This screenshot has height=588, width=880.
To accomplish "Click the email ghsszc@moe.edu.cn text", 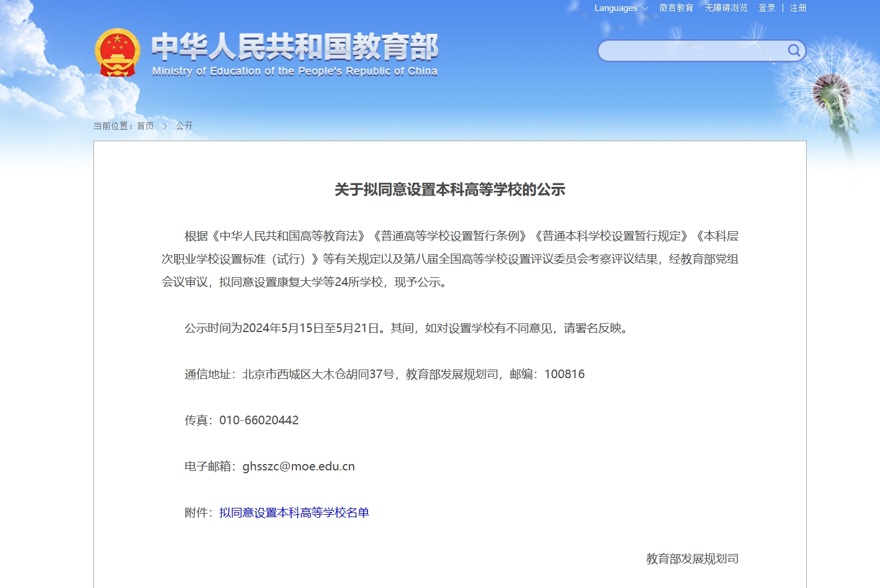I will point(299,466).
